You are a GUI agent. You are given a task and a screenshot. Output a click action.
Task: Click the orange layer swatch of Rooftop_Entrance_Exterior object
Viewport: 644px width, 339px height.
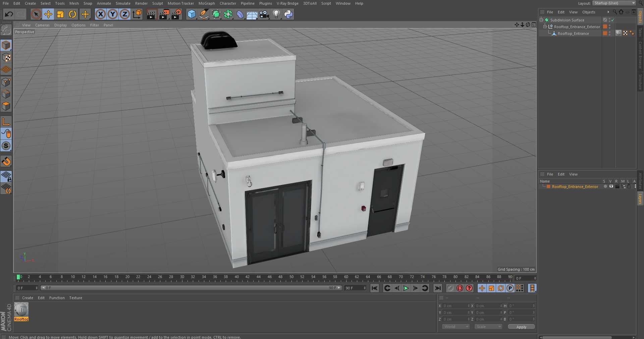[x=605, y=27]
